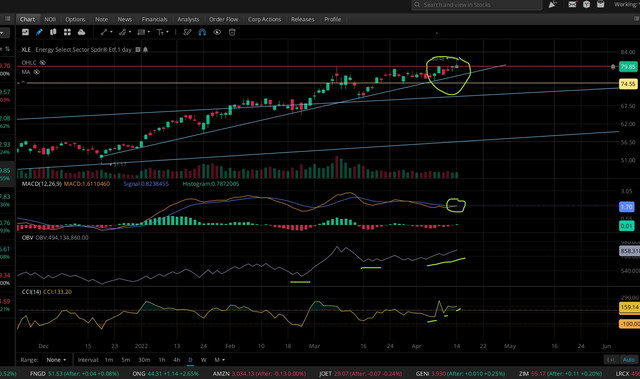Open dropdown arrow beside brush tool
640x379 pixels.
click(x=130, y=32)
